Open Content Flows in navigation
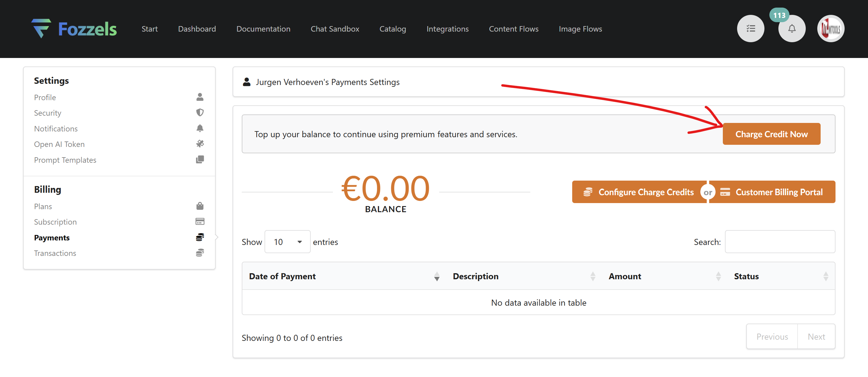Screen dimensions: 868x377 [x=514, y=29]
